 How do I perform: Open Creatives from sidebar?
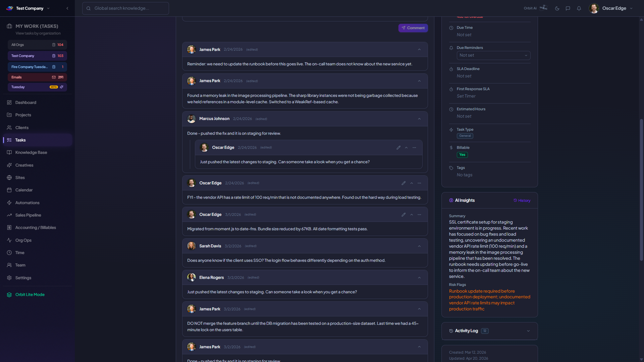point(37,165)
